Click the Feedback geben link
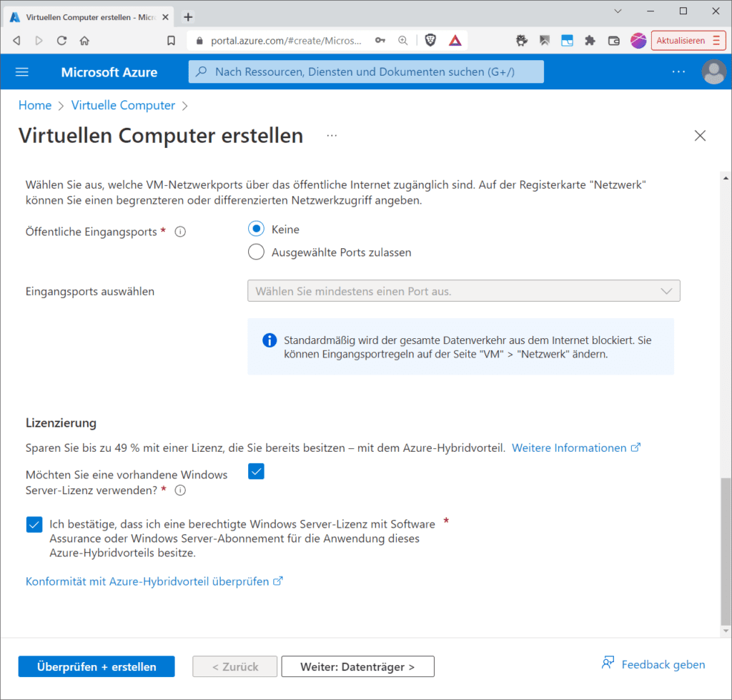This screenshot has width=732, height=700. (653, 664)
